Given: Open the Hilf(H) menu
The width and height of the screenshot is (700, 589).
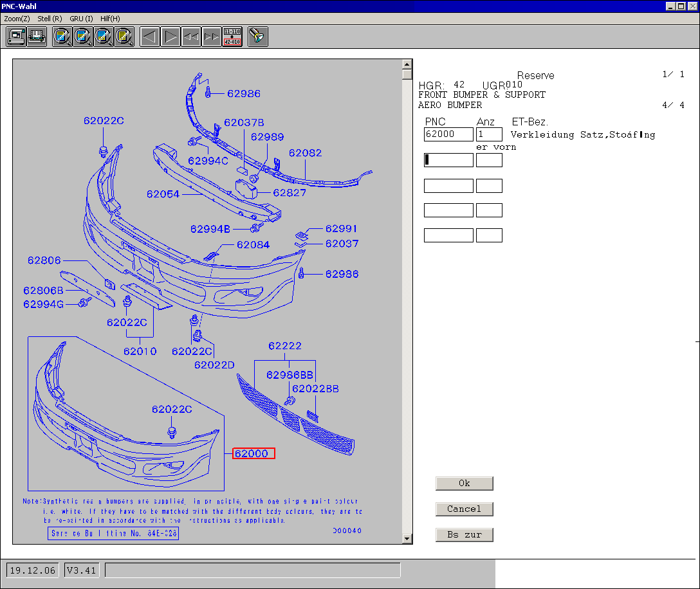Looking at the screenshot, I should pyautogui.click(x=110, y=19).
